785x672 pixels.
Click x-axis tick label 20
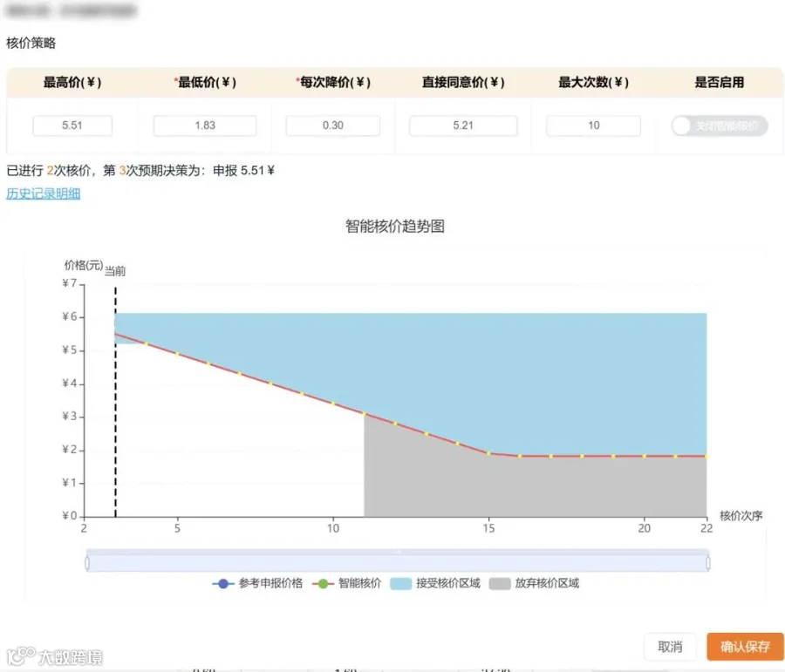[x=645, y=528]
